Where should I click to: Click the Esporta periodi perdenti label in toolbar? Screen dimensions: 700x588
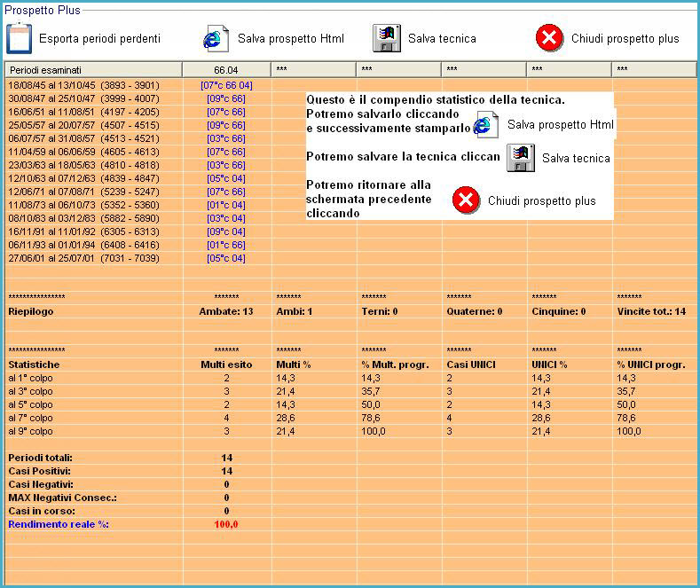(x=99, y=39)
